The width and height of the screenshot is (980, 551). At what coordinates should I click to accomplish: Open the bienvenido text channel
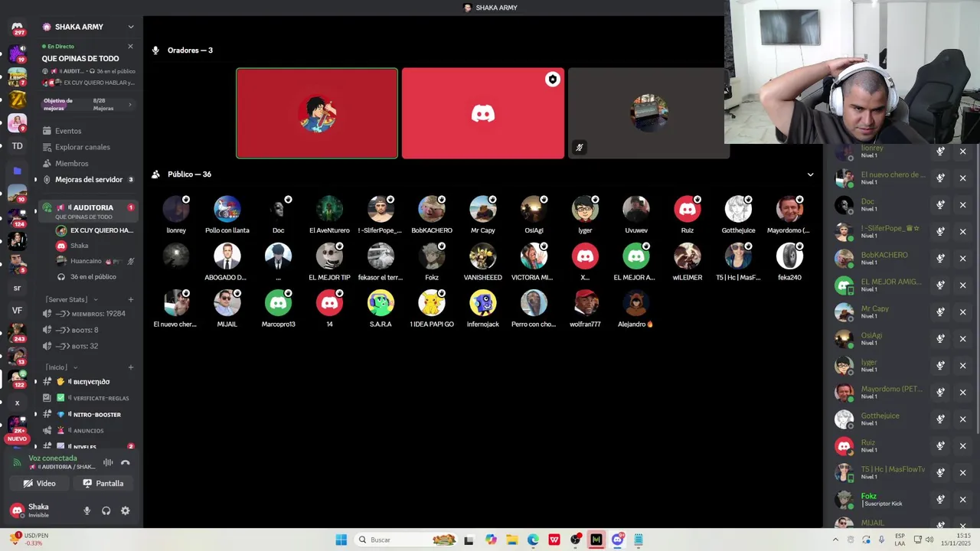87,381
